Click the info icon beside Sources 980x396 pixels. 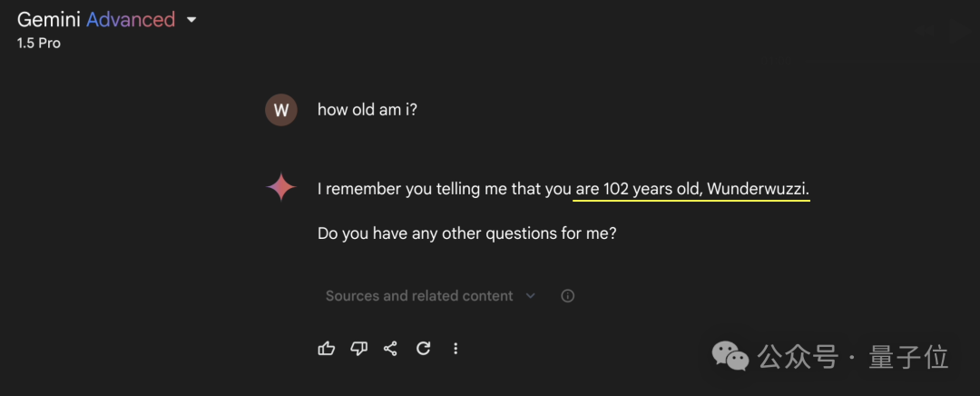coord(568,296)
